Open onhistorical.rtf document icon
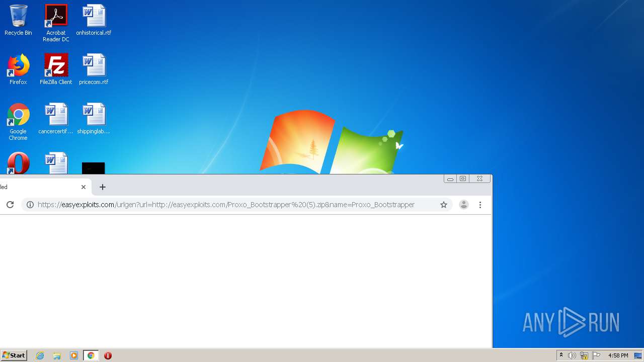The image size is (644, 362). 94,20
